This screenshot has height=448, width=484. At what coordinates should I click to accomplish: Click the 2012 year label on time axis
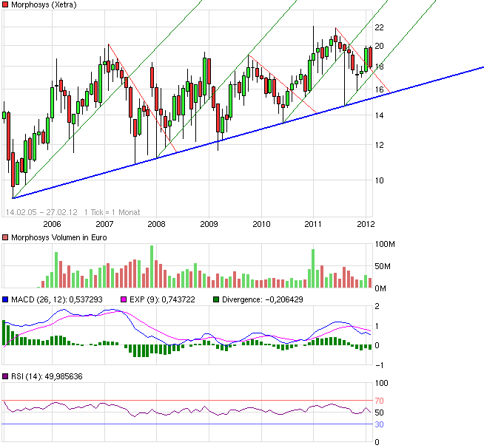coord(366,224)
